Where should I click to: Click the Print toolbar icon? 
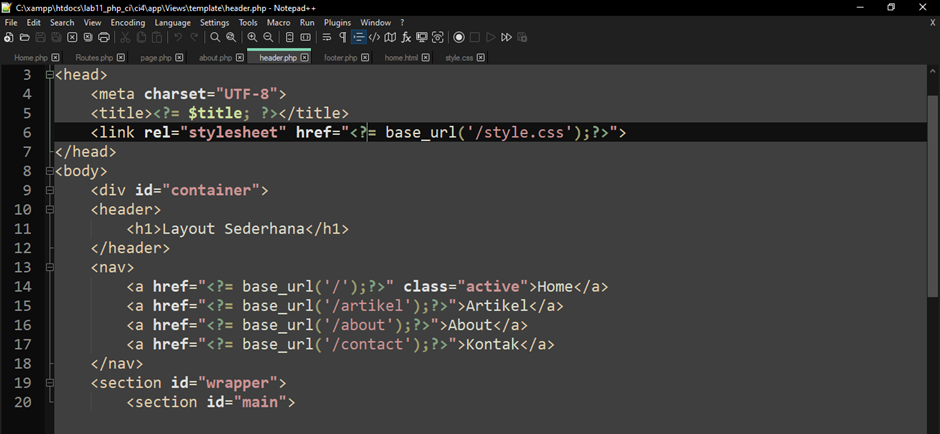pyautogui.click(x=104, y=37)
